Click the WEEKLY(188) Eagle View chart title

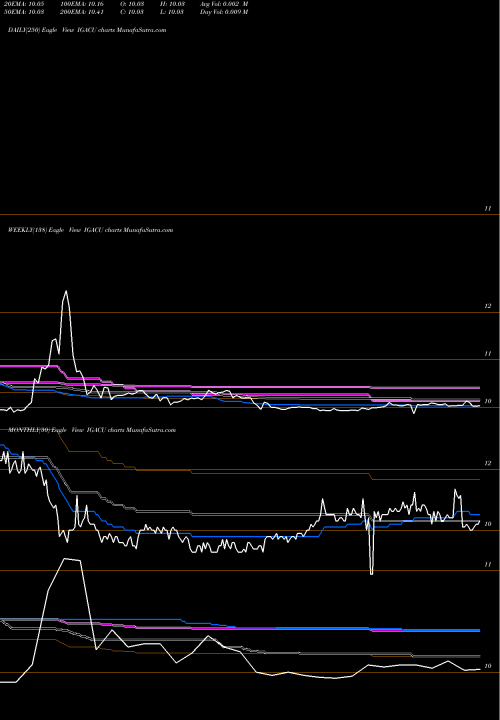pos(90,230)
